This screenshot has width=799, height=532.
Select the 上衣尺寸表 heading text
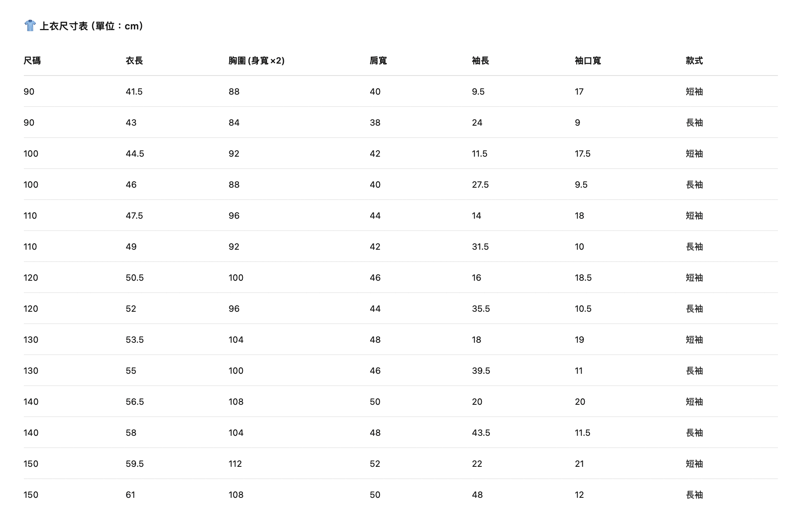(64, 26)
